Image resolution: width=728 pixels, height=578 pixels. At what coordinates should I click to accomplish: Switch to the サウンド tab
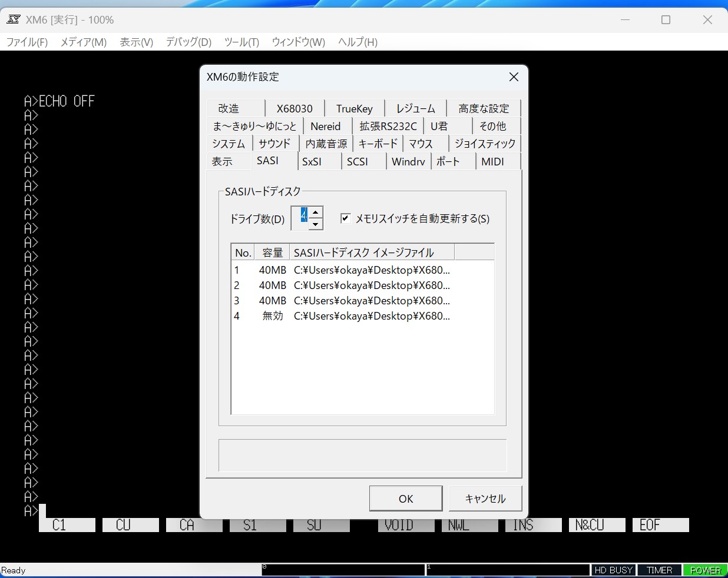275,144
